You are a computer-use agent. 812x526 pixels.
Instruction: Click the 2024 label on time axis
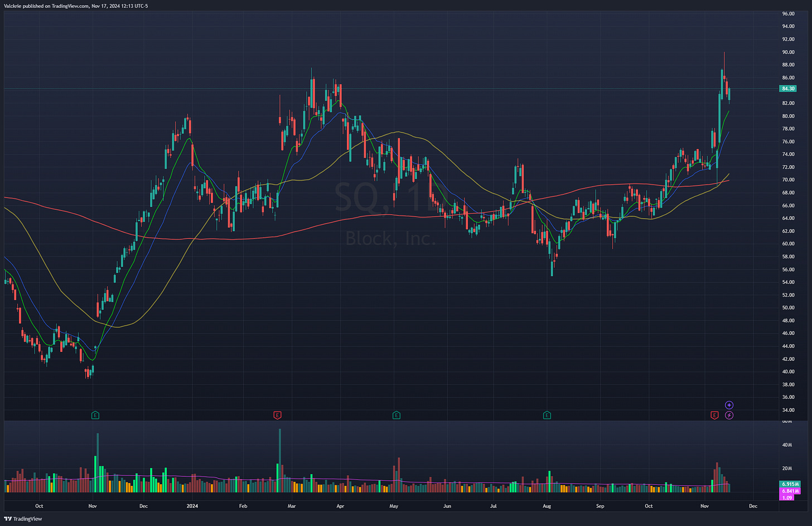192,506
